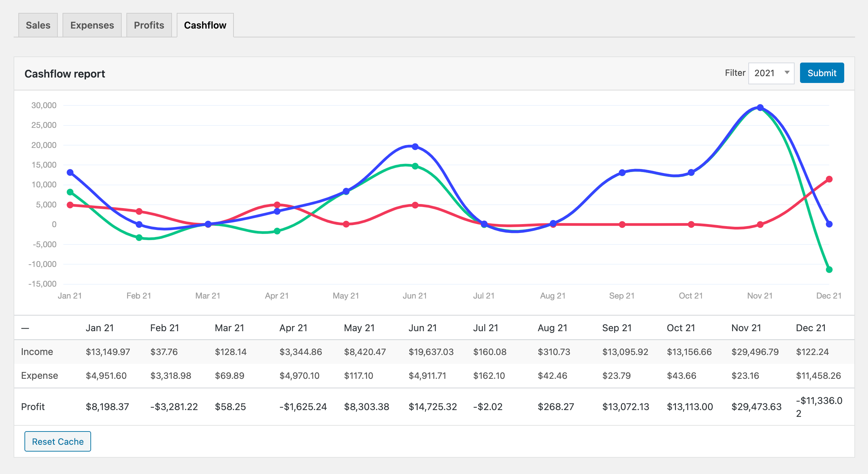This screenshot has height=474, width=868.
Task: Click the profit value $14,725.32
Action: point(433,407)
